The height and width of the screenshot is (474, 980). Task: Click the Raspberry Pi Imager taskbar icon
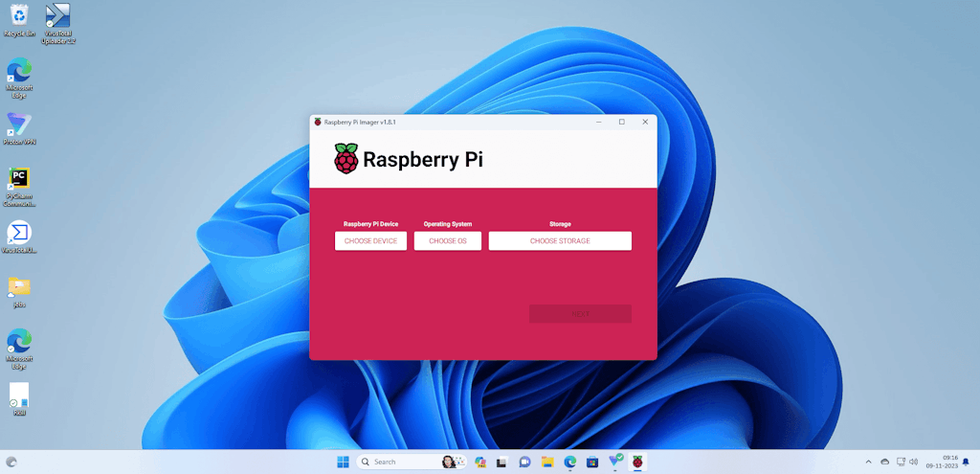pyautogui.click(x=637, y=462)
